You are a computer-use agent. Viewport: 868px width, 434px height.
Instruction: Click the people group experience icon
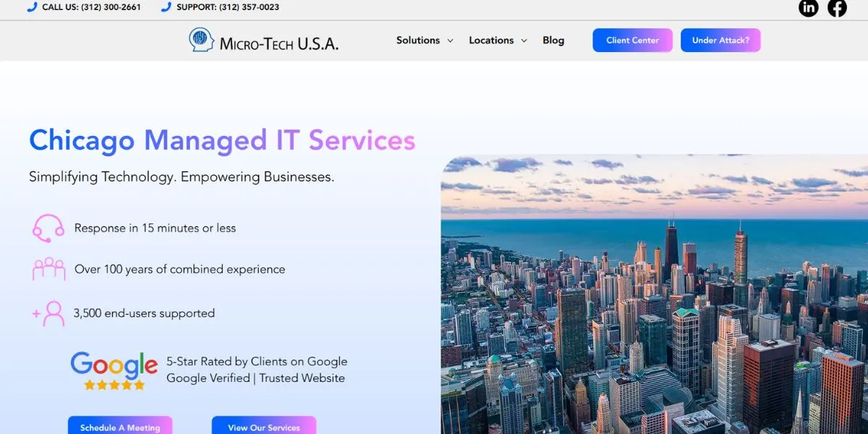(x=48, y=268)
